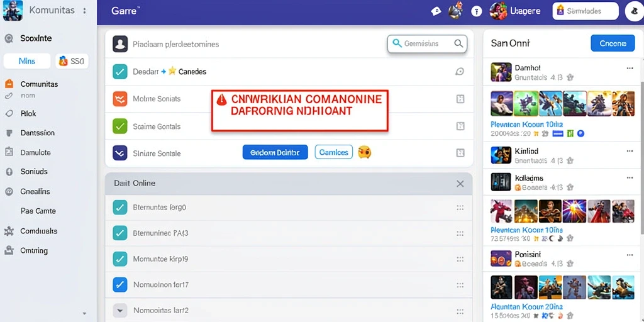Click drag handle on Nomooiitas larf2 row

click(460, 311)
